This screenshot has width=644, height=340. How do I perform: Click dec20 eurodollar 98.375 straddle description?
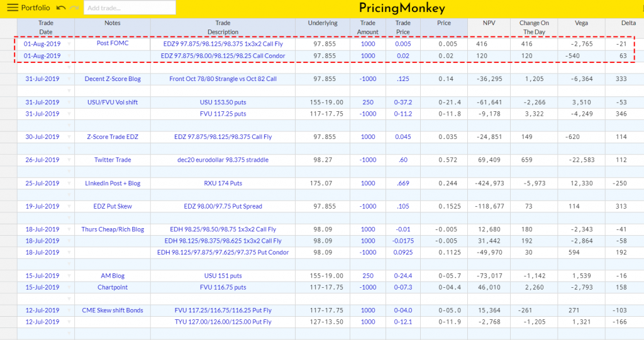coord(223,160)
